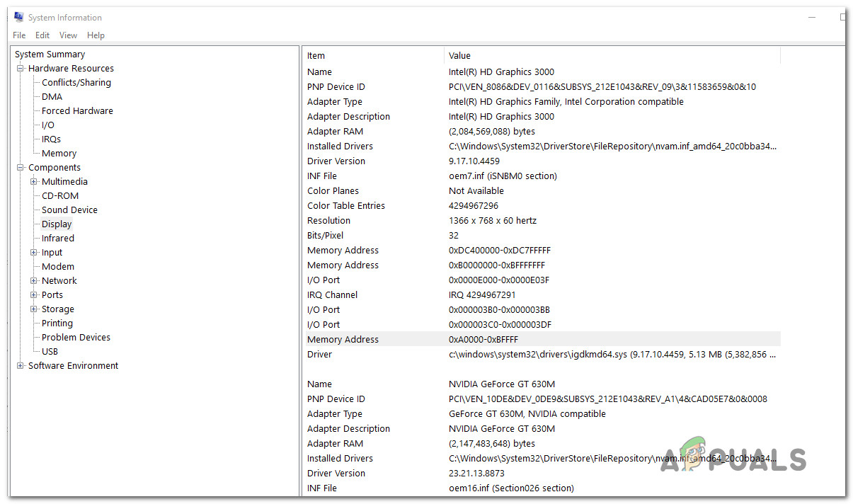Click the igdkmd64.sys Driver value
Image resolution: width=853 pixels, height=504 pixels.
[612, 355]
